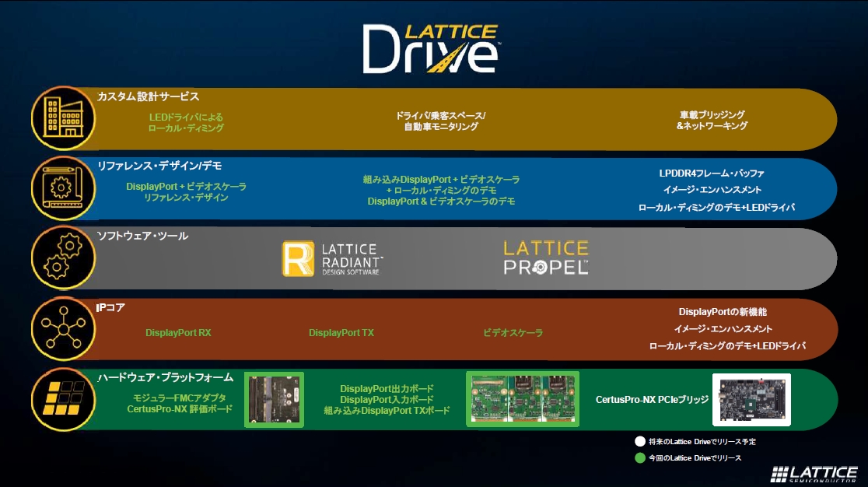Screen dimensions: 868x487
Task: Enable the DisplayPort RX IP core item
Action: click(177, 333)
